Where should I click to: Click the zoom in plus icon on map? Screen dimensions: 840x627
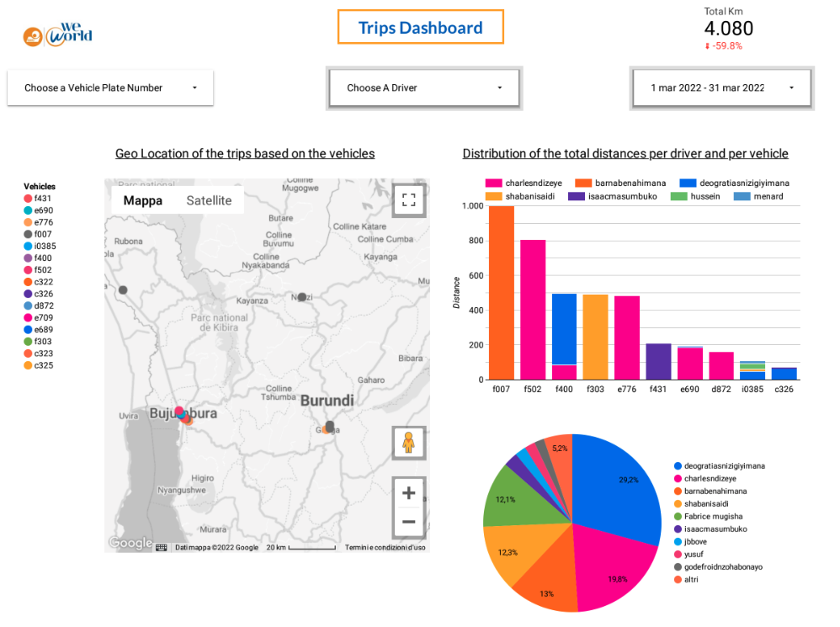tap(408, 492)
